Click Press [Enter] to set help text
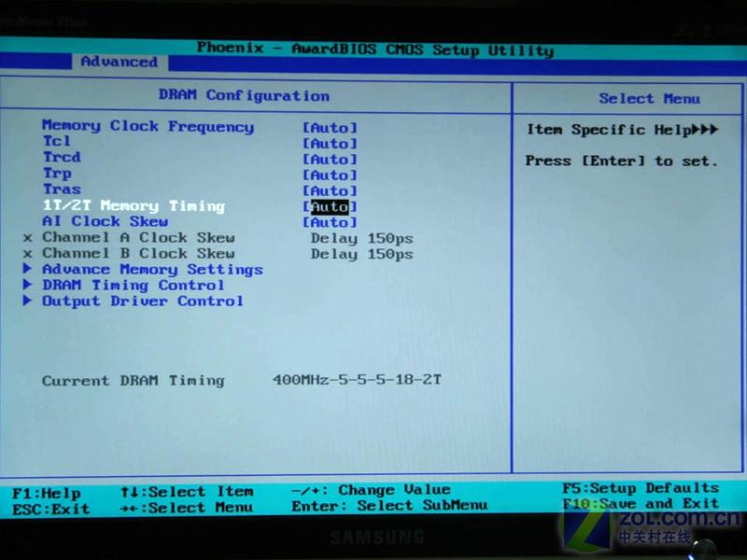Image resolution: width=747 pixels, height=560 pixels. [x=621, y=161]
